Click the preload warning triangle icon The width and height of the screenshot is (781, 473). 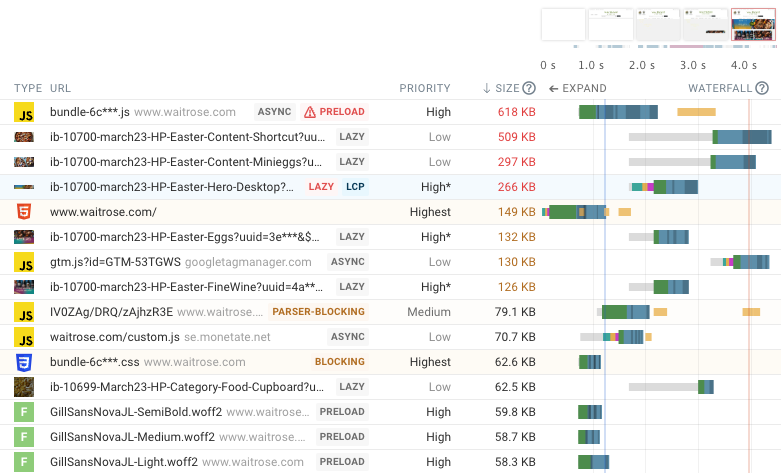(310, 112)
